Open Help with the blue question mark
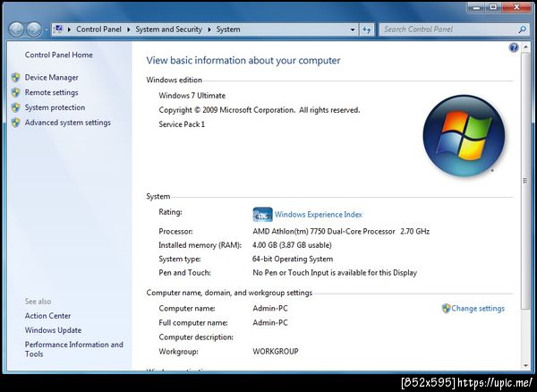537x392 pixels. 514,47
